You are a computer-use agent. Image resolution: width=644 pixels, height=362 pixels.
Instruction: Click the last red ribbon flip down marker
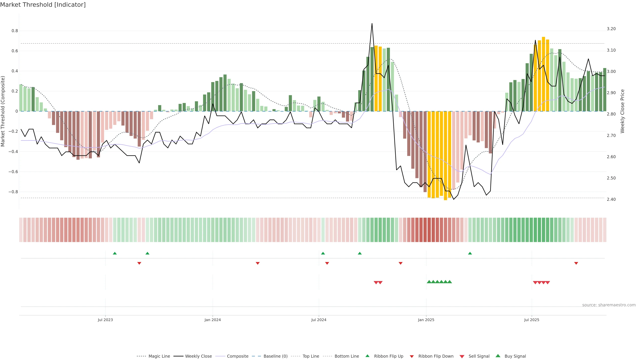576,263
